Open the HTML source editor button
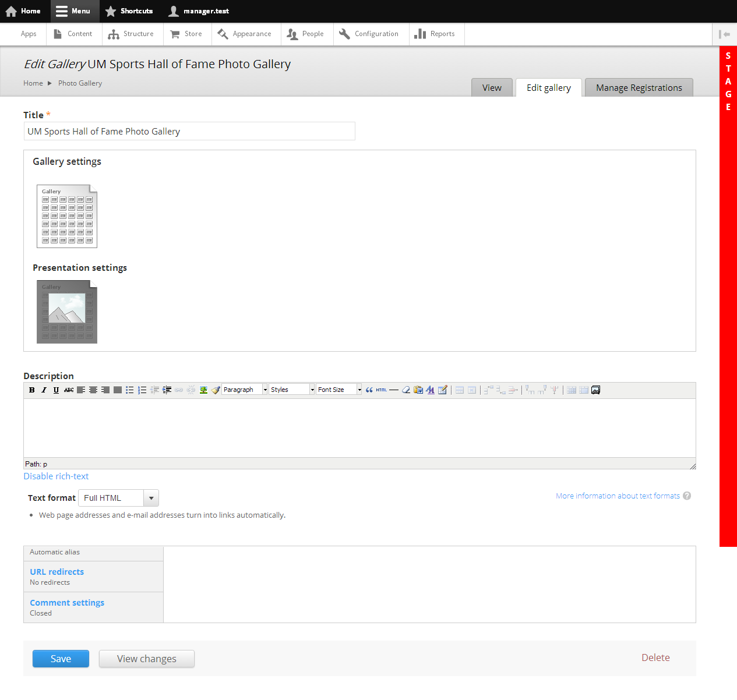Image resolution: width=737 pixels, height=700 pixels. [382, 390]
